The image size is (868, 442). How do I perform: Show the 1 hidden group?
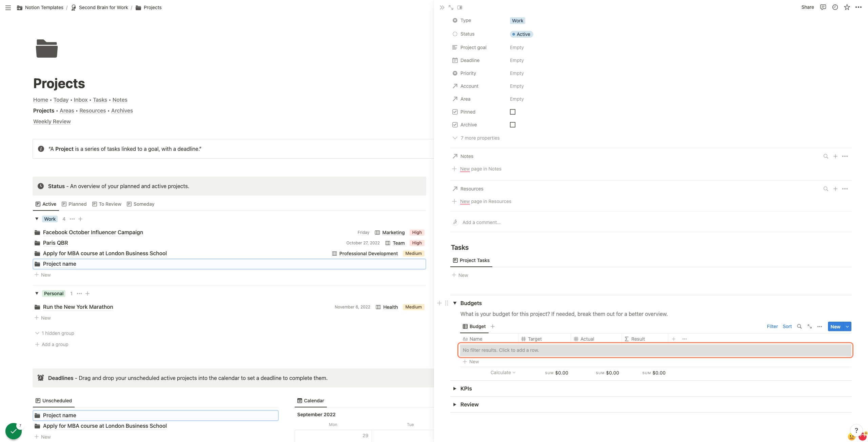pyautogui.click(x=55, y=333)
